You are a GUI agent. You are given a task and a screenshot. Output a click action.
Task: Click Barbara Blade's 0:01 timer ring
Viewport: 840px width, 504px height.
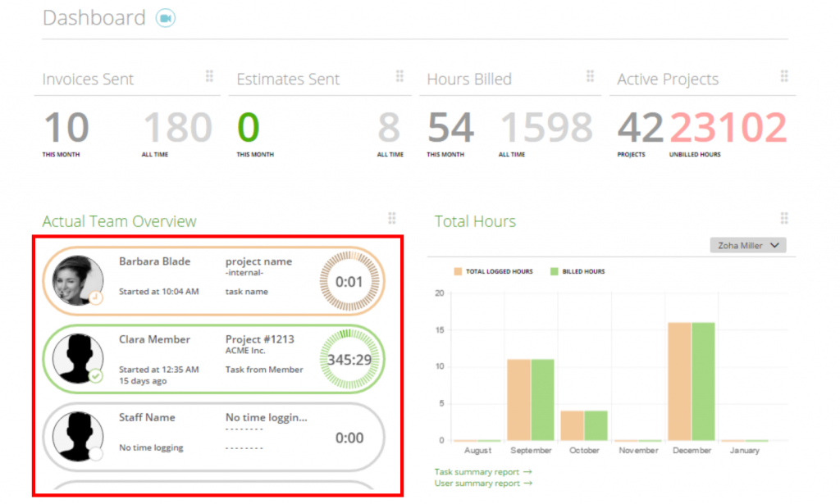click(349, 281)
